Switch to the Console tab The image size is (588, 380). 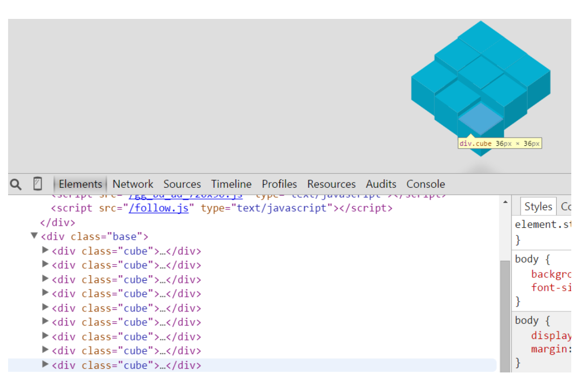pos(426,184)
